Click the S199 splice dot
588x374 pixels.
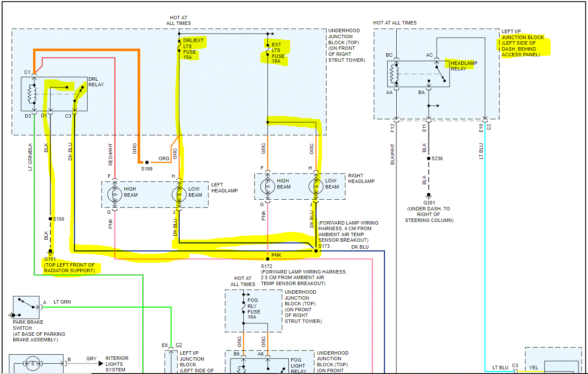click(147, 162)
